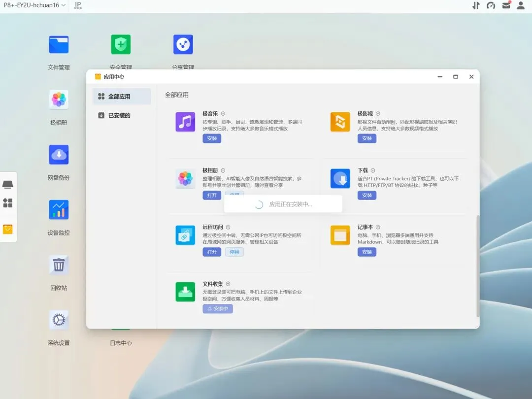This screenshot has height=399, width=532.
Task: Install the 记事本 app
Action: pos(367,252)
